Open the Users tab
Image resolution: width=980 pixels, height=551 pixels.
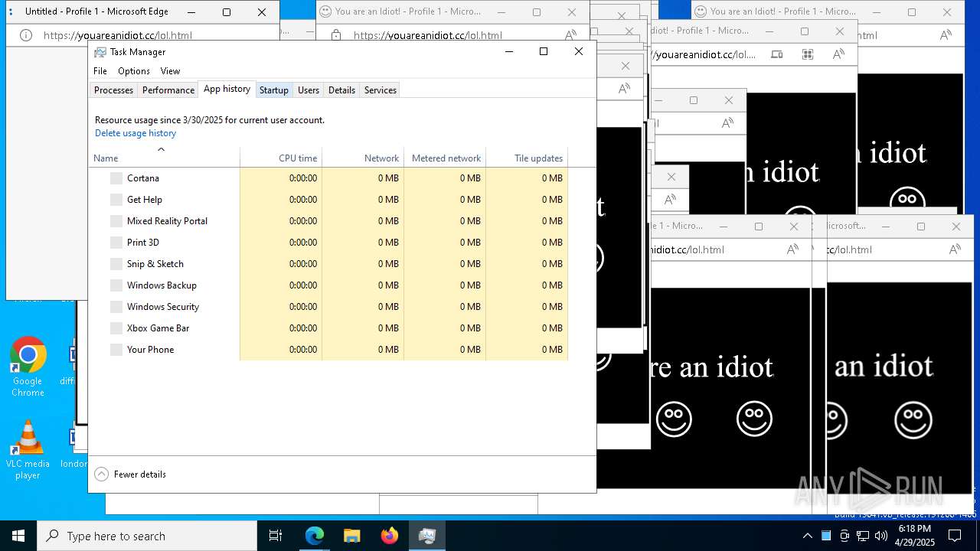(309, 90)
